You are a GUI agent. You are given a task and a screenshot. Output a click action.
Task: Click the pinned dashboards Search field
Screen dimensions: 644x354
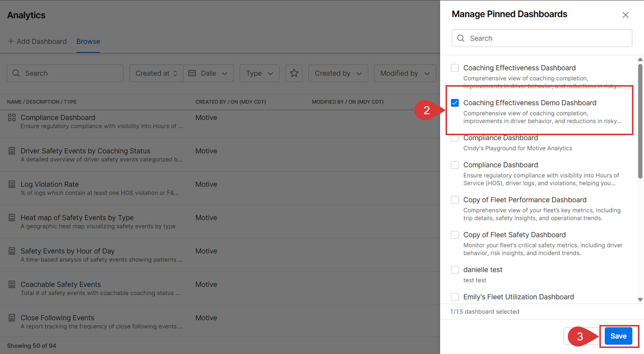(x=542, y=38)
